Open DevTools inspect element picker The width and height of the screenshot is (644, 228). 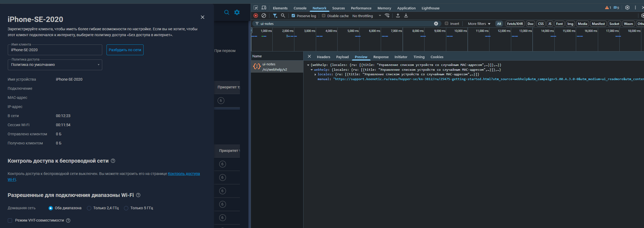(x=256, y=8)
